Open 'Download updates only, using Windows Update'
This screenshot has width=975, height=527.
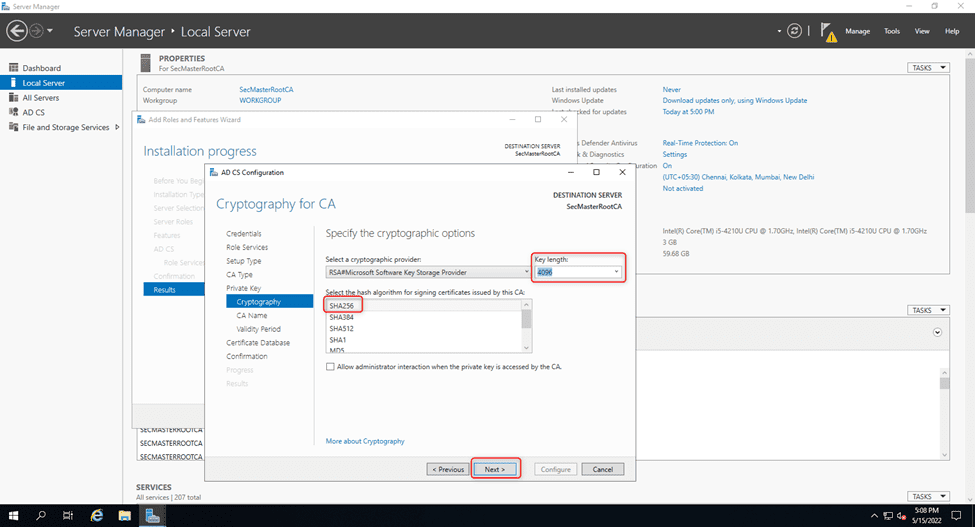[734, 100]
